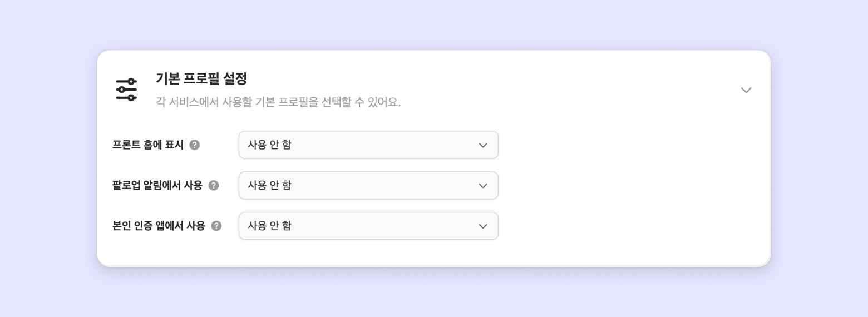Open the 프론트 홈에 표시 dropdown
Image resolution: width=868 pixels, height=317 pixels.
pos(368,145)
